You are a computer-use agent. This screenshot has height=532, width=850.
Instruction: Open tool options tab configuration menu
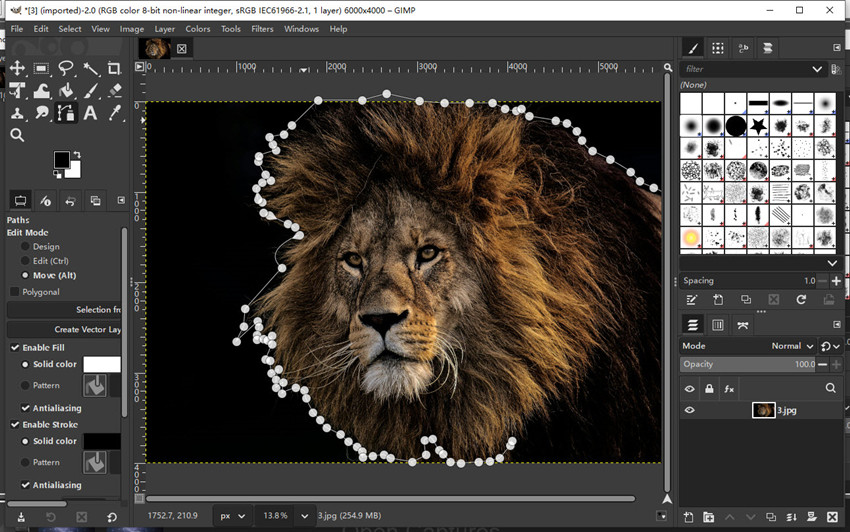[x=121, y=200]
